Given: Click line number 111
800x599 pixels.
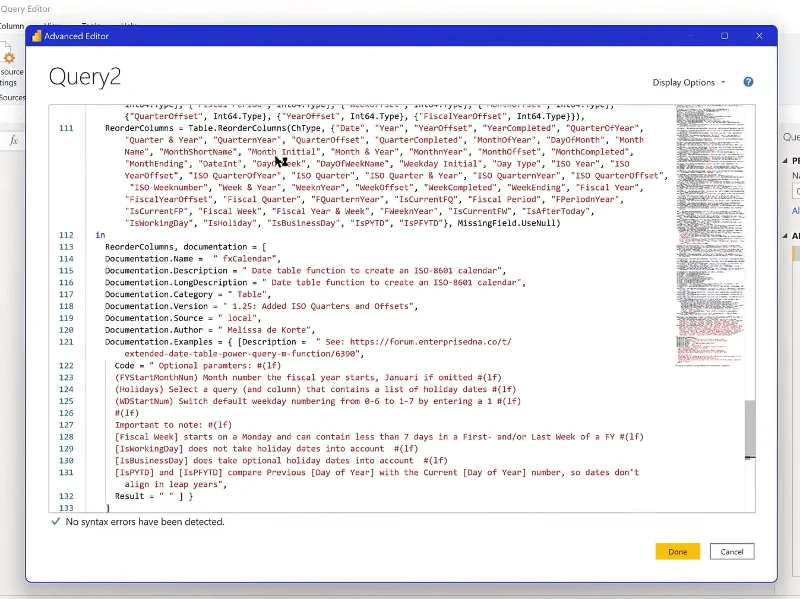Looking at the screenshot, I should [x=66, y=128].
